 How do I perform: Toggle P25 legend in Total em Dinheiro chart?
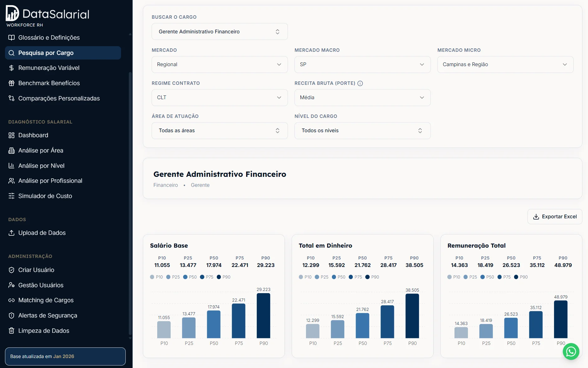[x=322, y=277]
